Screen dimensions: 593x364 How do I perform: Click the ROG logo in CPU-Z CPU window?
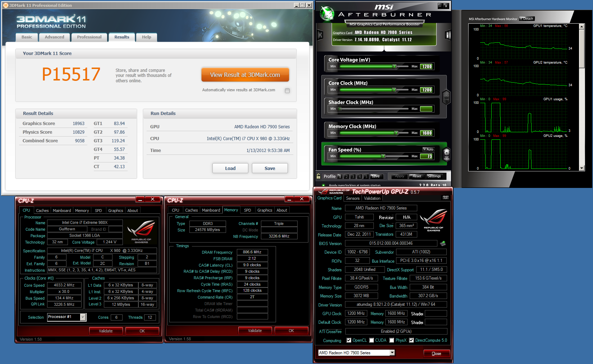pyautogui.click(x=141, y=232)
